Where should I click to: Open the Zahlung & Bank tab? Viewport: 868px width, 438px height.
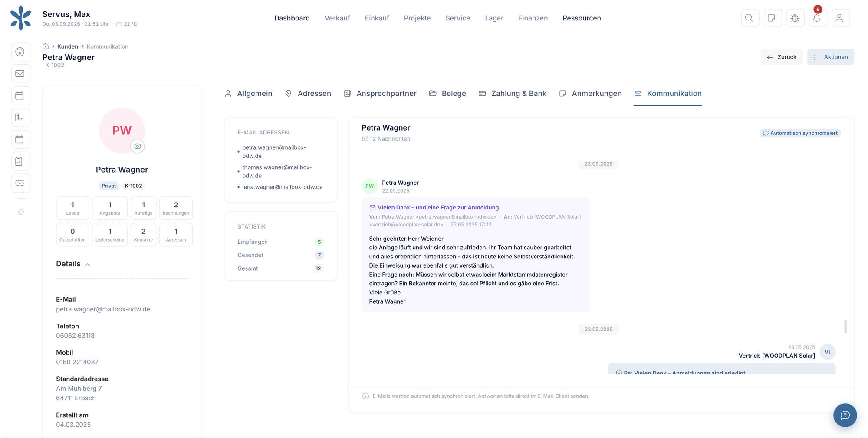pos(513,94)
